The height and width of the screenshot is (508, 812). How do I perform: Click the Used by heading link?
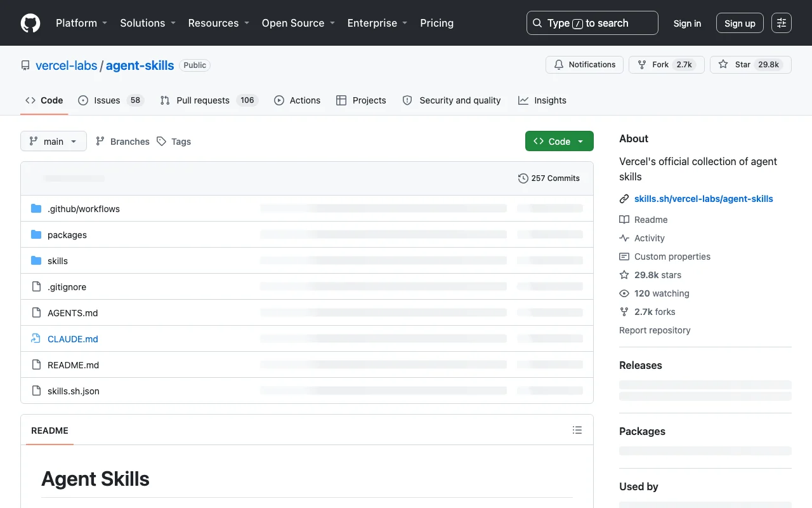[638, 486]
